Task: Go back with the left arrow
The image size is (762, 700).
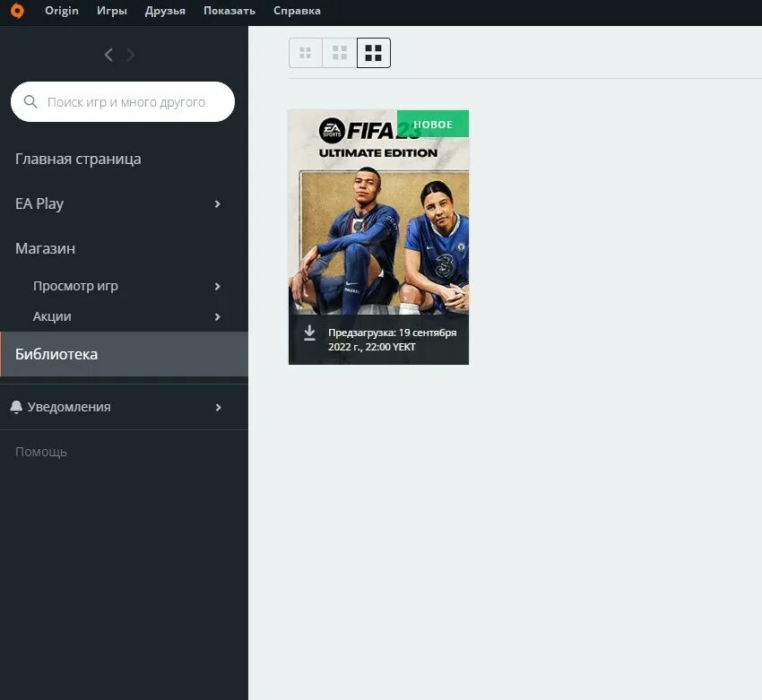Action: coord(108,55)
